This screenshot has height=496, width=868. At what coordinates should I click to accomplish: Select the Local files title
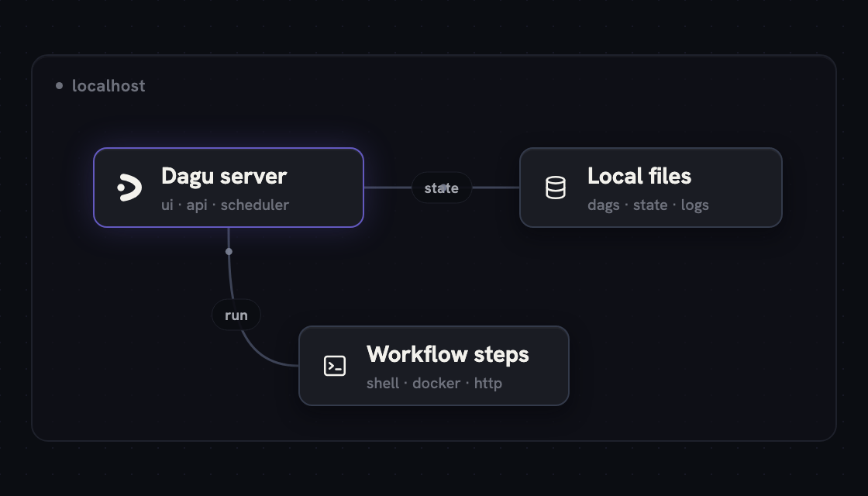(639, 176)
